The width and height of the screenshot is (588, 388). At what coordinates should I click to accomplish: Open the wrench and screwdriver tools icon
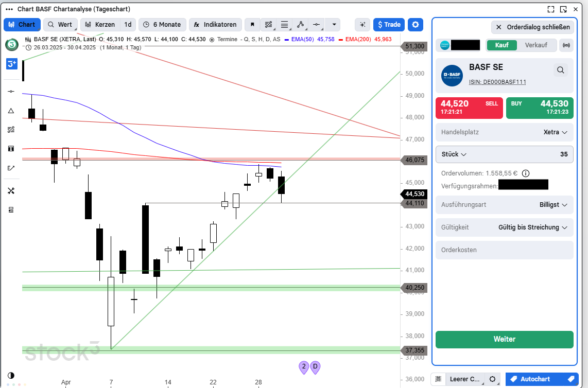(x=11, y=191)
